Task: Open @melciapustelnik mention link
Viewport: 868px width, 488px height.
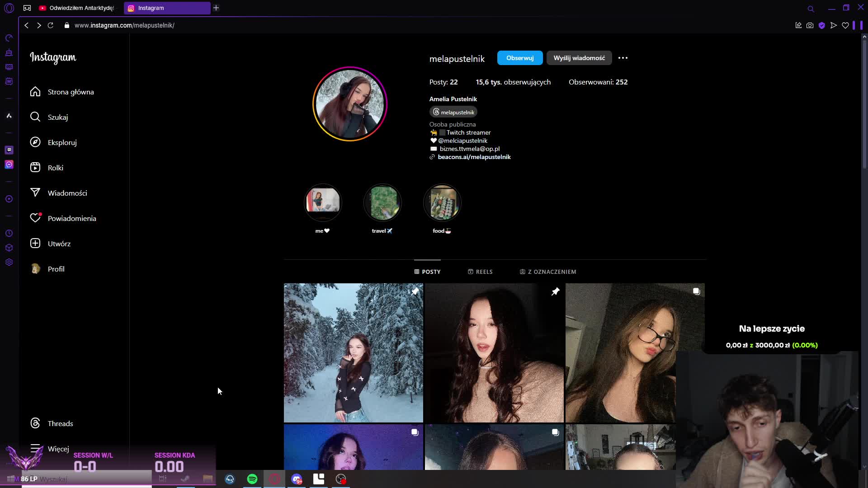Action: [x=462, y=141]
